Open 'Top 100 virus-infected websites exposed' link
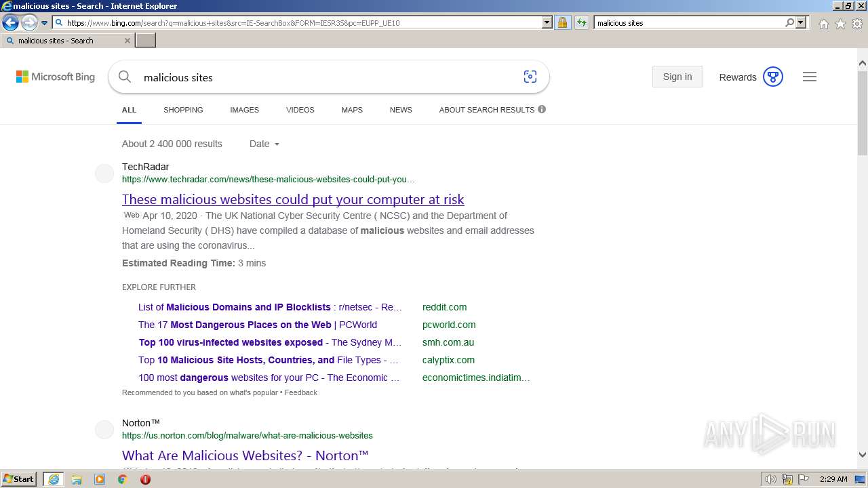The image size is (868, 488). point(270,342)
